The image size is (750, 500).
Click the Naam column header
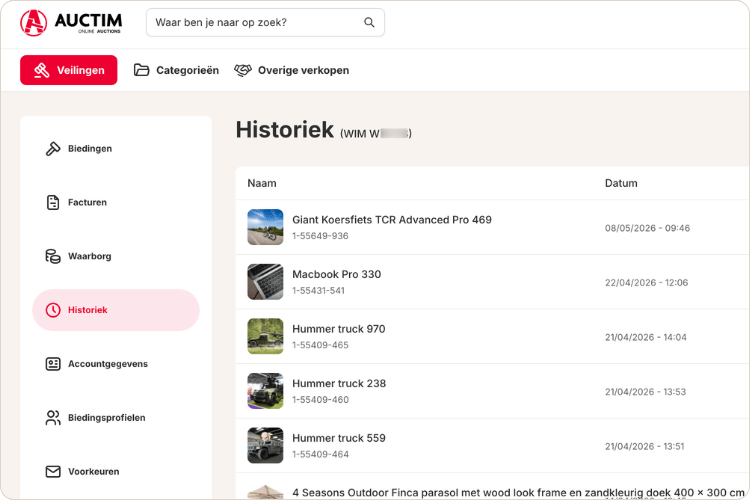click(262, 183)
